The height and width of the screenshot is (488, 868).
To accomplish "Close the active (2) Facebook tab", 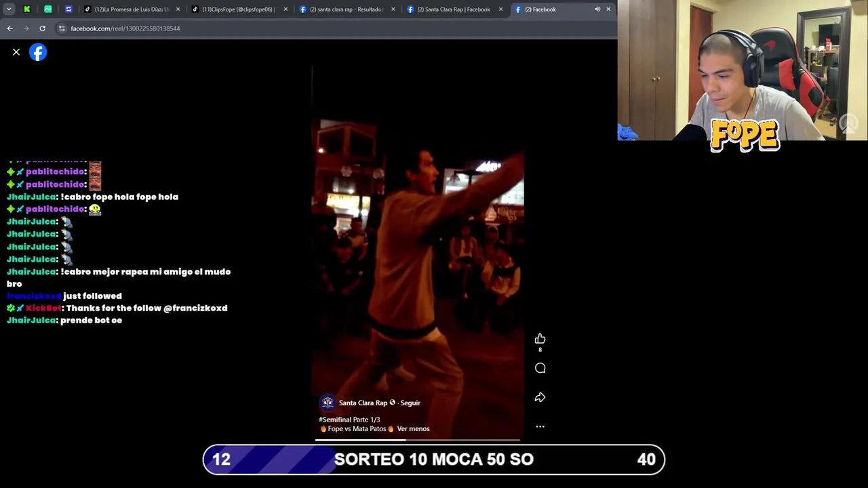I will pyautogui.click(x=608, y=9).
